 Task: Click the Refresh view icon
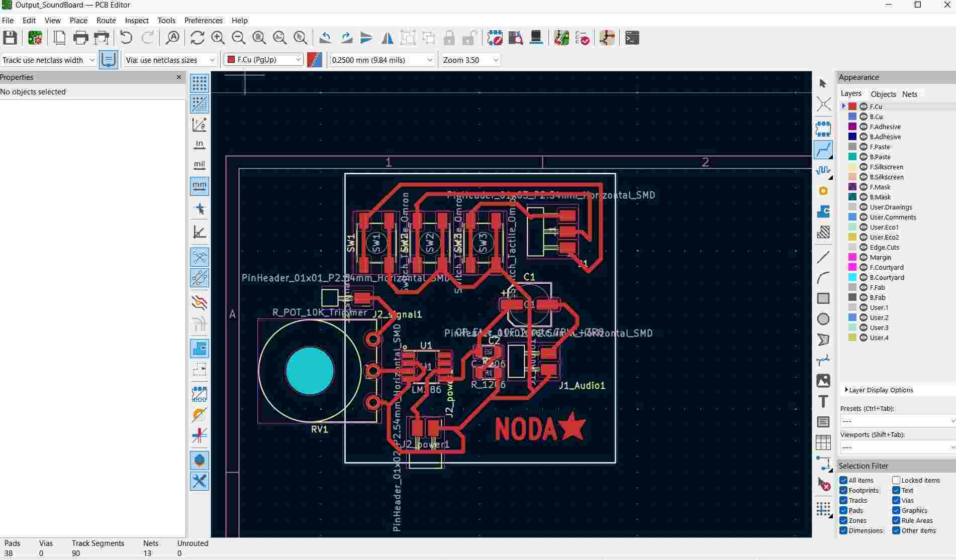[x=198, y=38]
